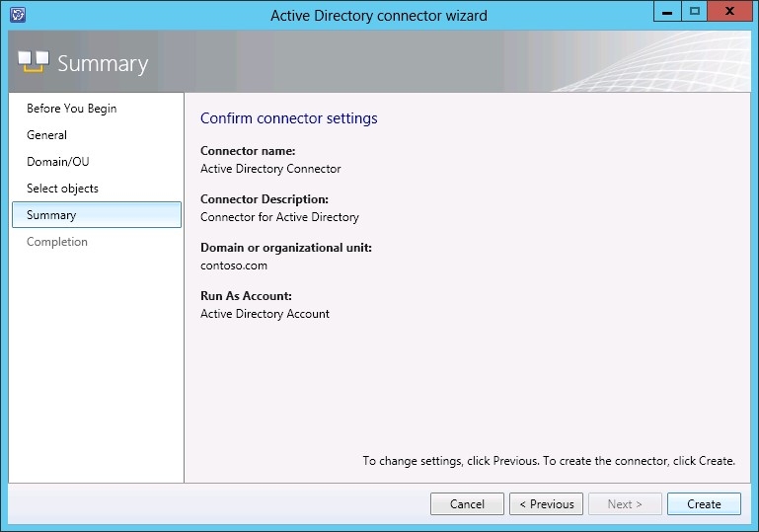Viewport: 759px width, 532px height.
Task: Click the 'Confirm connector settings' heading
Action: 289,118
